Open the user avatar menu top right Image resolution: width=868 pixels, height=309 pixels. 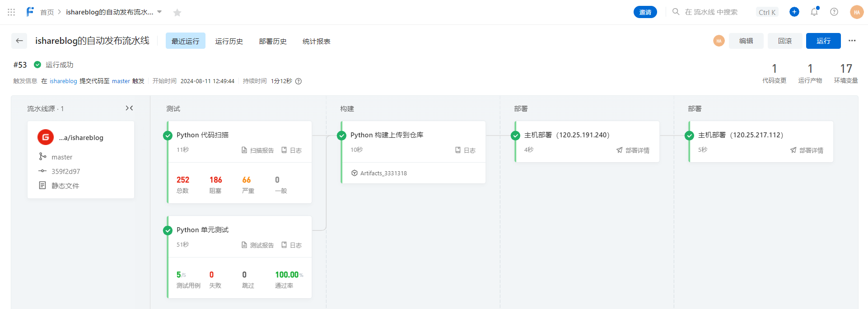(x=857, y=12)
